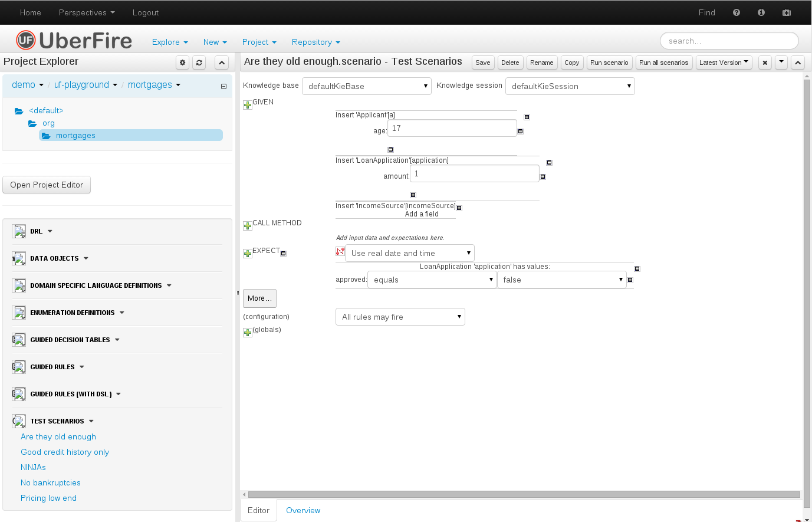Open the Repository menu
Screen dimensions: 812x522
tap(315, 42)
